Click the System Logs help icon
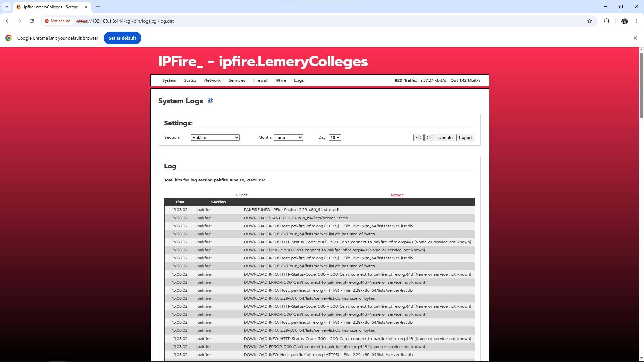The image size is (644, 362). (210, 101)
